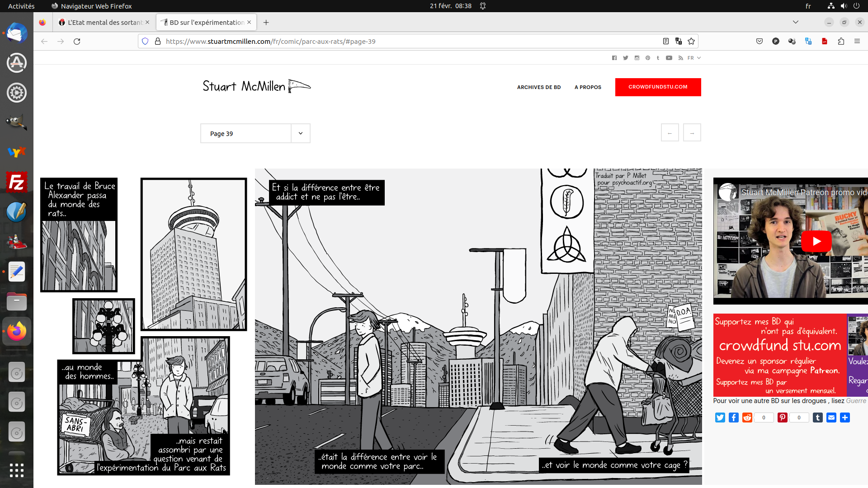
Task: Open the site's Instagram icon in top bar
Action: point(637,58)
